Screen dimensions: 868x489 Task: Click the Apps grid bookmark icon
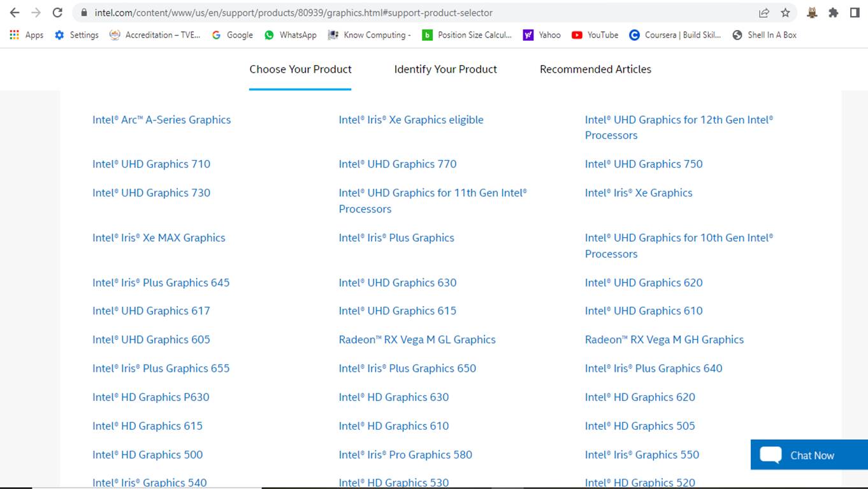click(x=14, y=35)
